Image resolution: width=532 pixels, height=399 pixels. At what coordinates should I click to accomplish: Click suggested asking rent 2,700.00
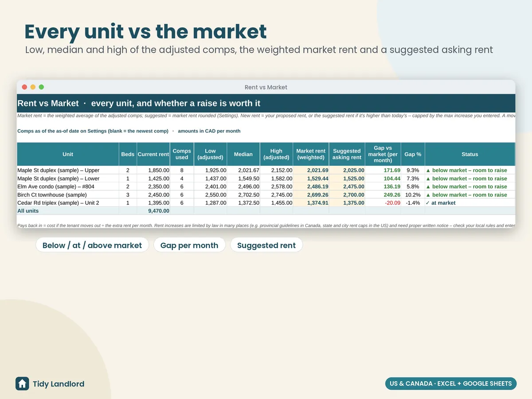point(347,195)
